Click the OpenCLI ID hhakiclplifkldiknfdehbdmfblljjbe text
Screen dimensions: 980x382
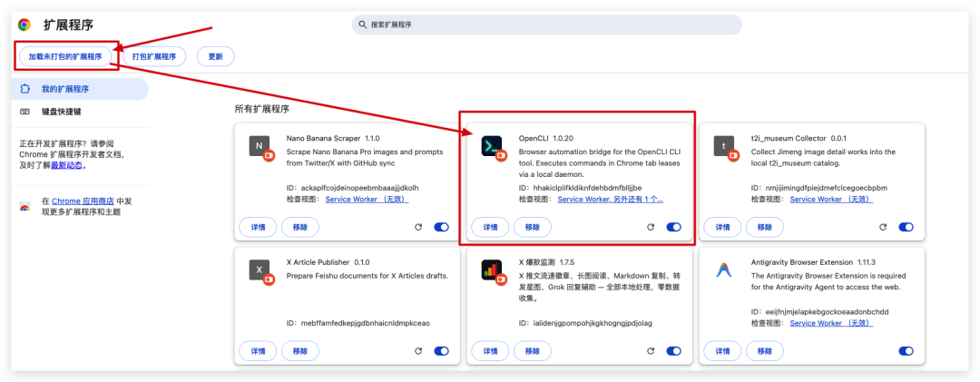pos(581,188)
